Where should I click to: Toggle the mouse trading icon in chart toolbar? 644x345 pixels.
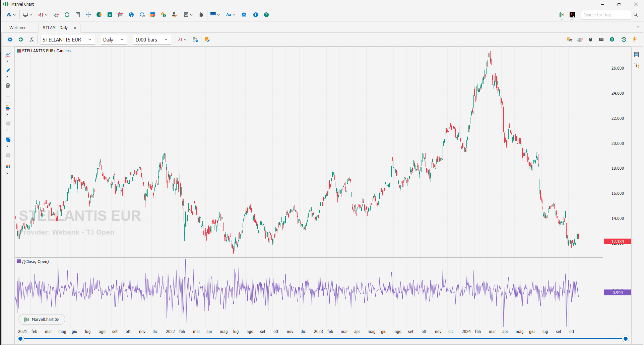click(591, 39)
